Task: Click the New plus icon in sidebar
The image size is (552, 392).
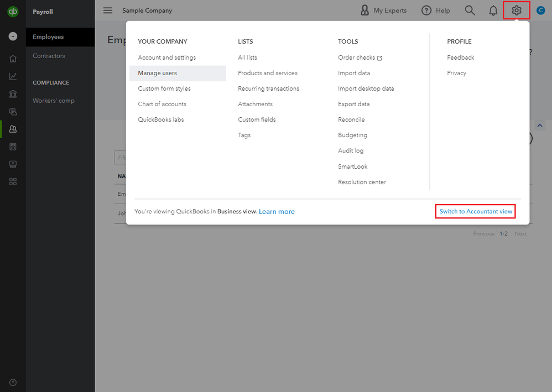Action: coord(13,36)
